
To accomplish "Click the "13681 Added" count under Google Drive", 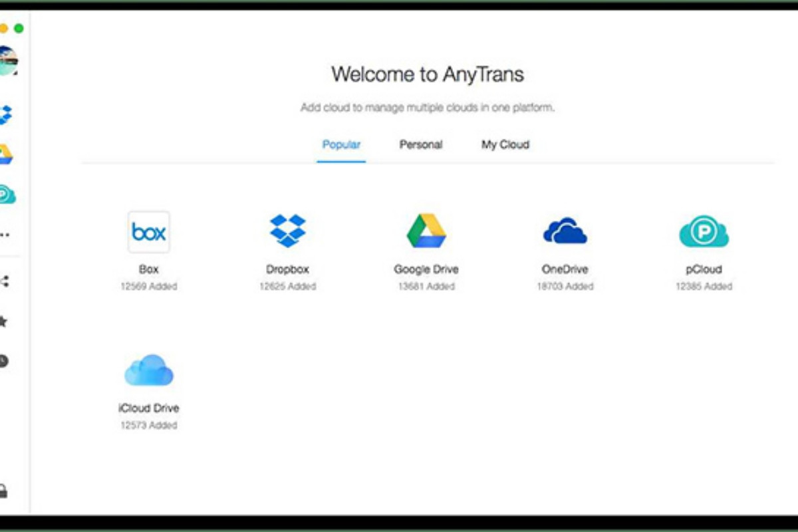I will tap(426, 287).
